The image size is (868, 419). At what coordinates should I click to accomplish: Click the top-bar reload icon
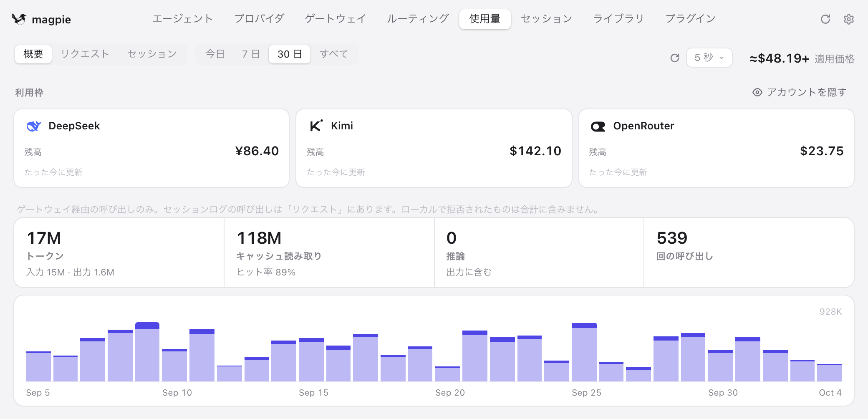point(825,19)
